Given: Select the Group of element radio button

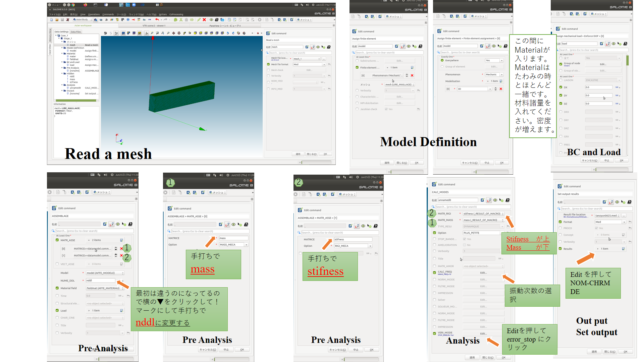Looking at the screenshot, I should [442, 67].
